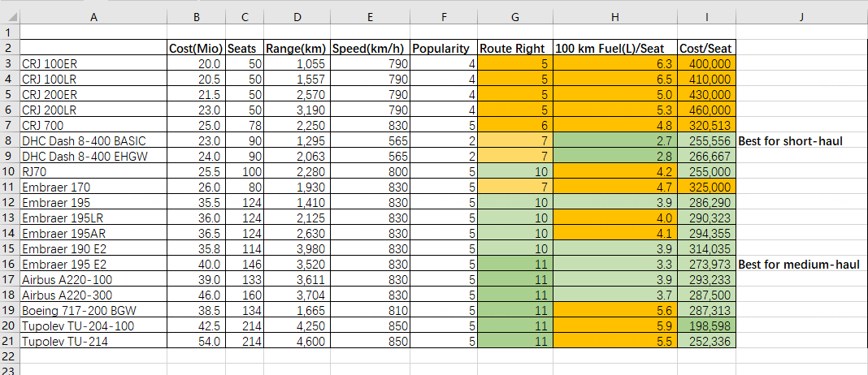This screenshot has height=375, width=868.
Task: Select column H header
Action: (x=614, y=17)
